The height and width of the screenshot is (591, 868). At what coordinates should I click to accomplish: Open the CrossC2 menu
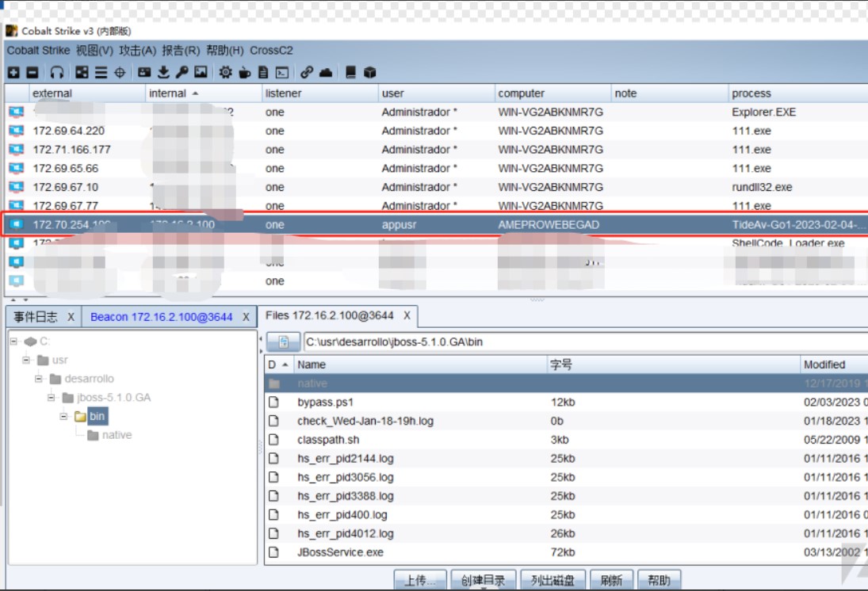[x=271, y=51]
